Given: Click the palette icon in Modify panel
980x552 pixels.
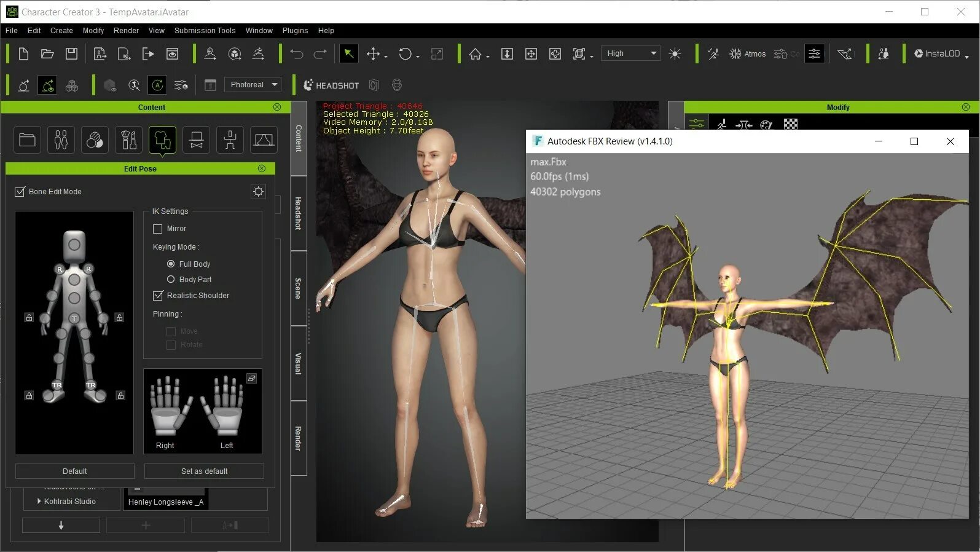Looking at the screenshot, I should [x=766, y=125].
